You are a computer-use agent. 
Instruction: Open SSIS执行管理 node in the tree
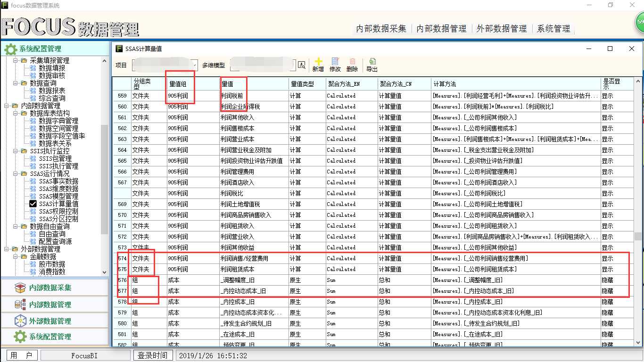(x=58, y=166)
